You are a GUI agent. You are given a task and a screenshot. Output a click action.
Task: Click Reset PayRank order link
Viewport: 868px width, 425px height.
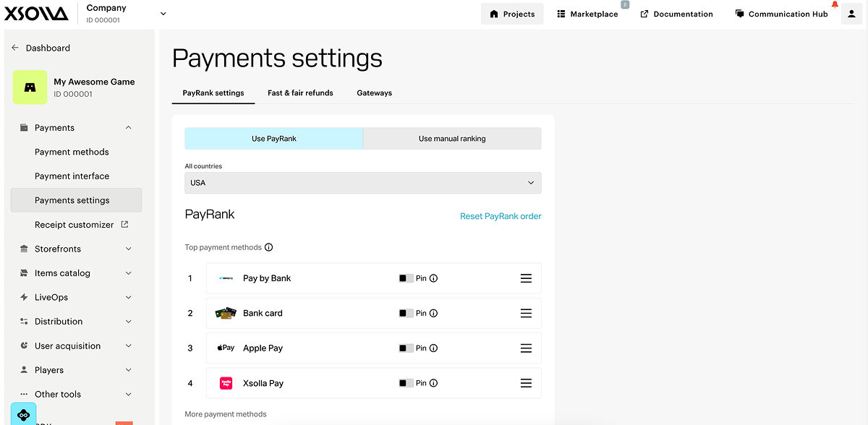pyautogui.click(x=501, y=216)
